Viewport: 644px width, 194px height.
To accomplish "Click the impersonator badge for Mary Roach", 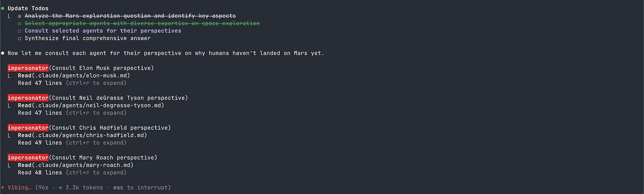I will [28, 158].
